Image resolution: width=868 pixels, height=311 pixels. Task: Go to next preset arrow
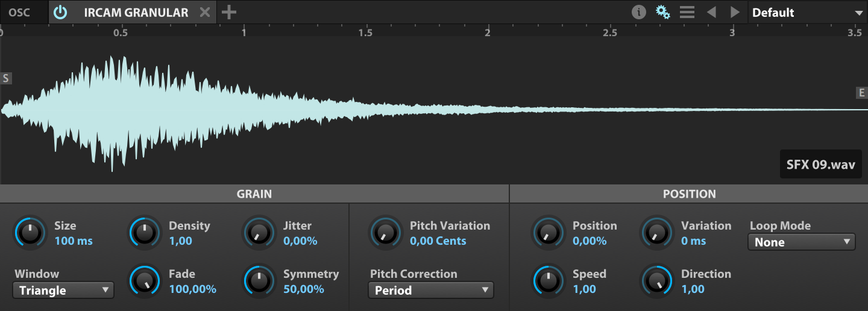pyautogui.click(x=735, y=12)
